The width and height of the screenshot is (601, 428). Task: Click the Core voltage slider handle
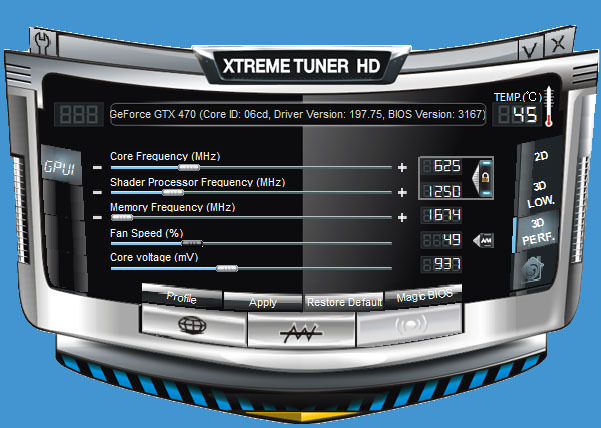click(227, 269)
